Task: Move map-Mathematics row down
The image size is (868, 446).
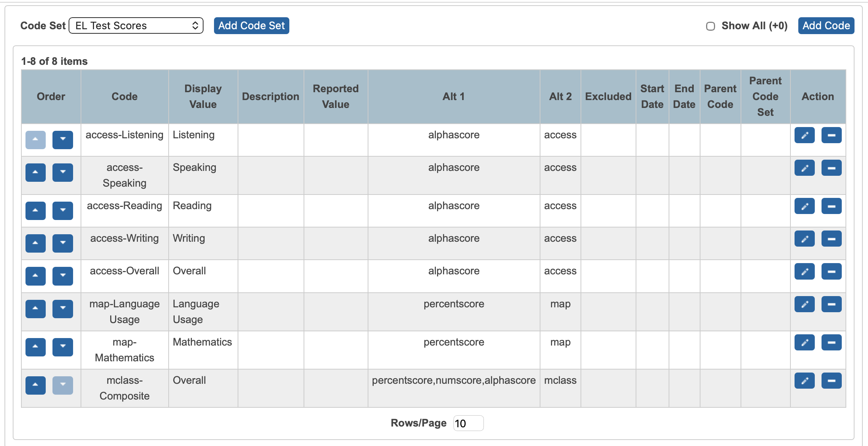Action: pos(63,347)
